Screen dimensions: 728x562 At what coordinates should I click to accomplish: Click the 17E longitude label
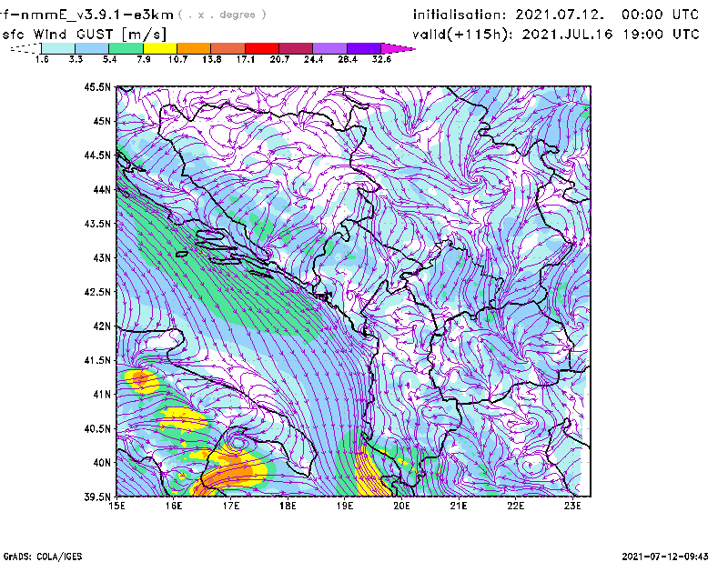point(231,506)
